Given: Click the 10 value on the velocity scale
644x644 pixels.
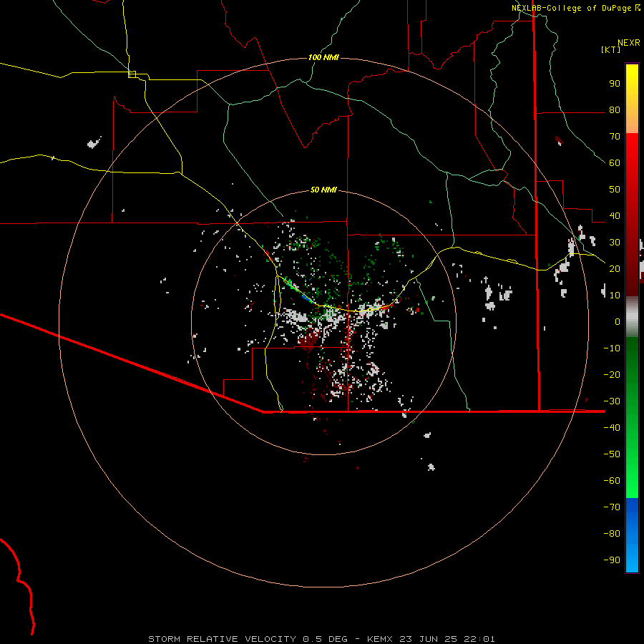Looking at the screenshot, I should pos(615,296).
